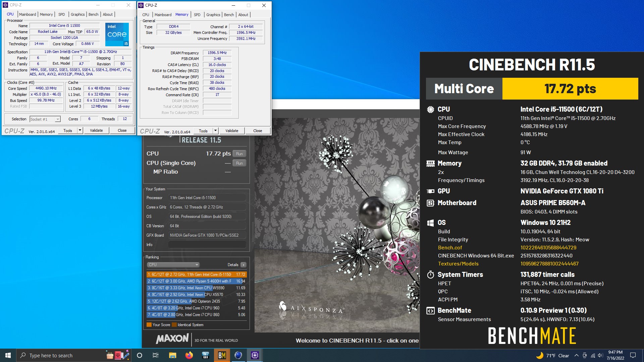Click the System Timers clock icon in BenchMate
This screenshot has width=644, height=362.
(430, 275)
